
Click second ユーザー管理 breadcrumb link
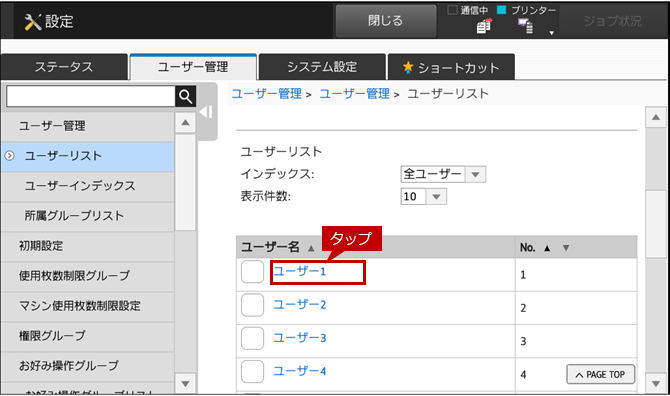coord(355,94)
